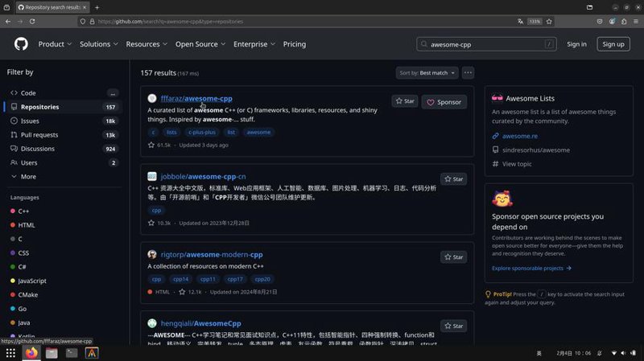Star the jobbole/awesome-cpp-cn repository
Viewport: 644px width, 361px height.
click(x=453, y=179)
